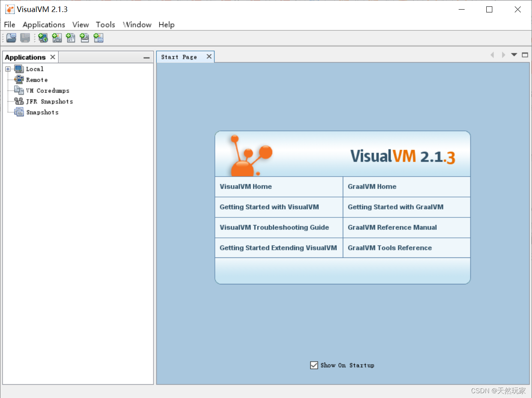Click the Load snapshot toolbar icon
The height and width of the screenshot is (398, 532).
(11, 38)
